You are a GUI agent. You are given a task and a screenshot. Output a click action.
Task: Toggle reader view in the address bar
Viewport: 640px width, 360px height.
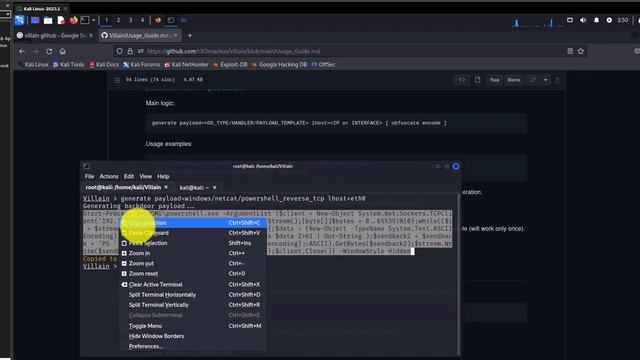pos(570,51)
